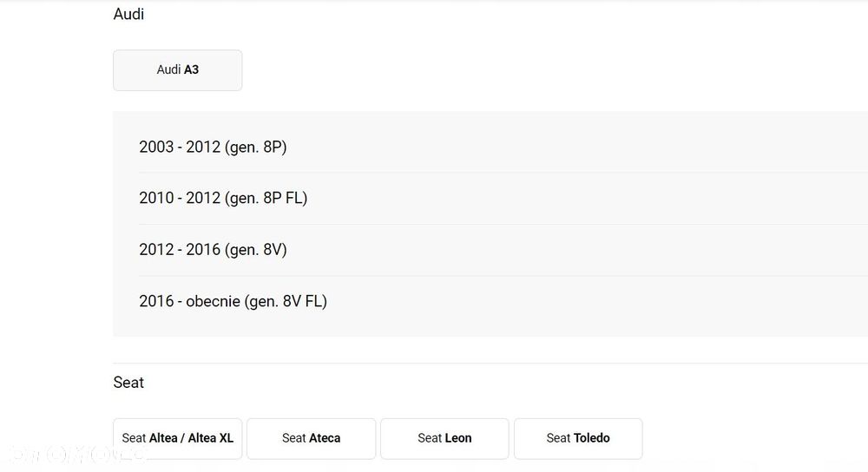The width and height of the screenshot is (868, 472).
Task: Pick the Seat Toledo model button
Action: click(x=578, y=438)
